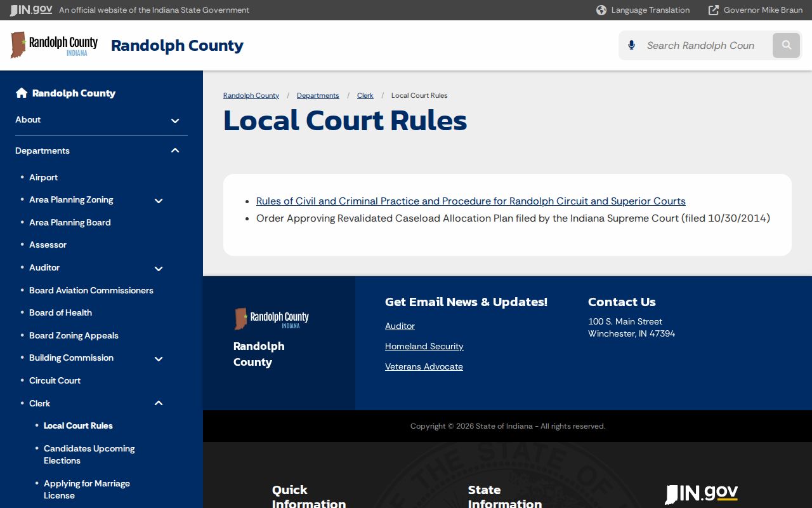
Task: Open Circuit Court in sidebar
Action: coord(55,380)
